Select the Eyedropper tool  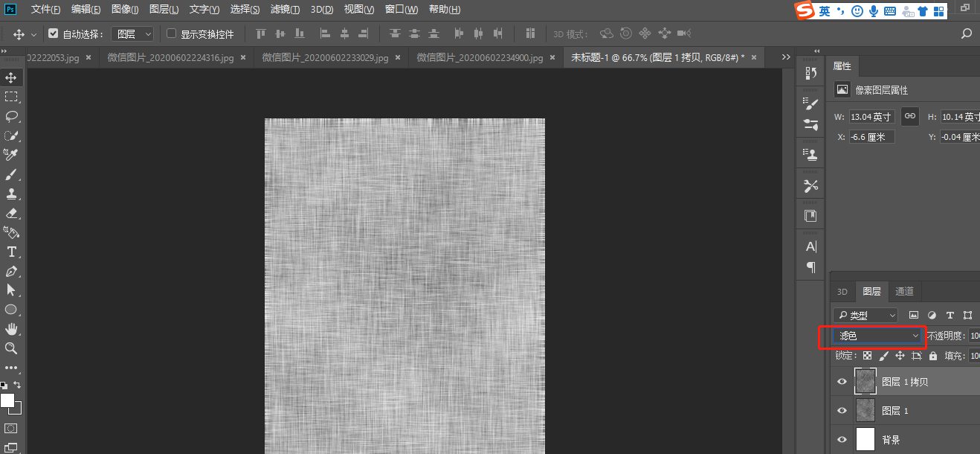10,154
